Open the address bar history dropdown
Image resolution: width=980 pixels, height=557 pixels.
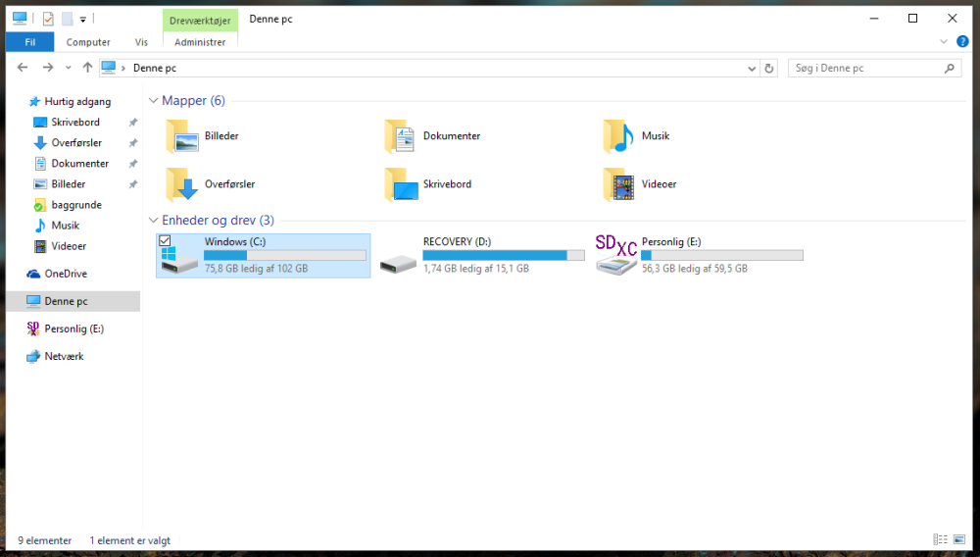[752, 69]
